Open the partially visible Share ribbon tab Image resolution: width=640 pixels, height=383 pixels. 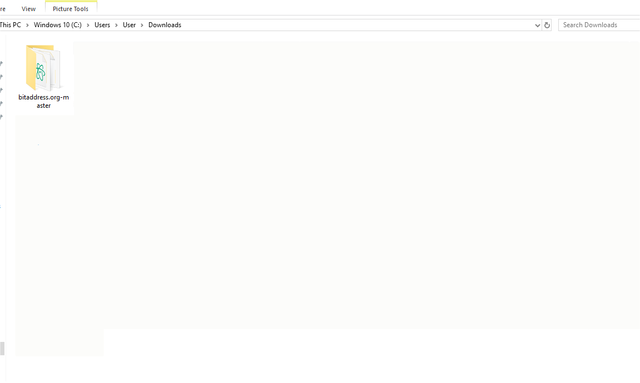point(3,9)
